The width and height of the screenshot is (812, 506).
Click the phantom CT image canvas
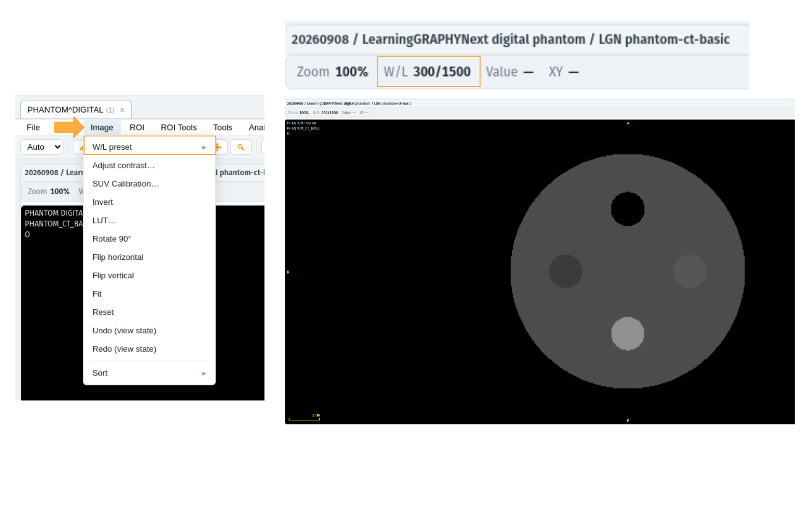point(540,272)
